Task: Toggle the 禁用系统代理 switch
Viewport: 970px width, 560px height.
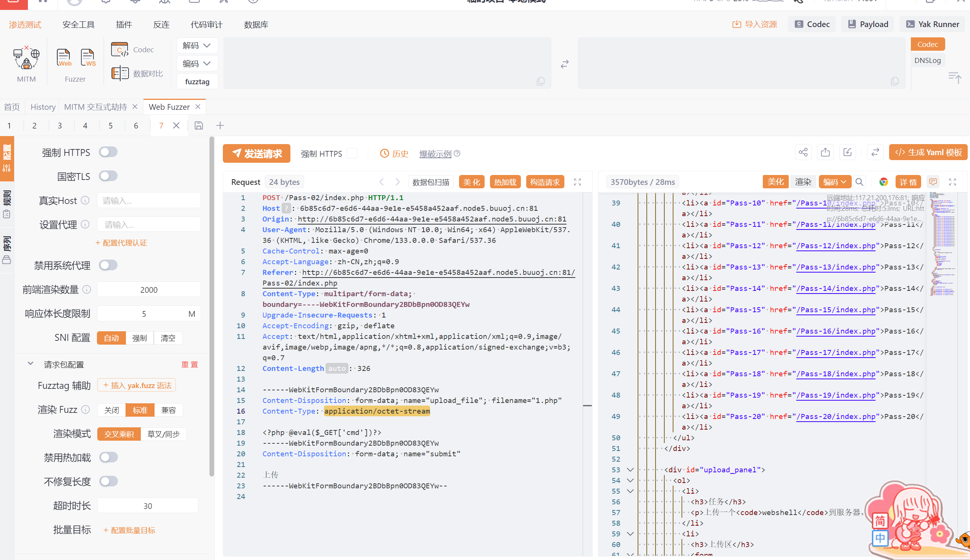Action: pyautogui.click(x=108, y=265)
